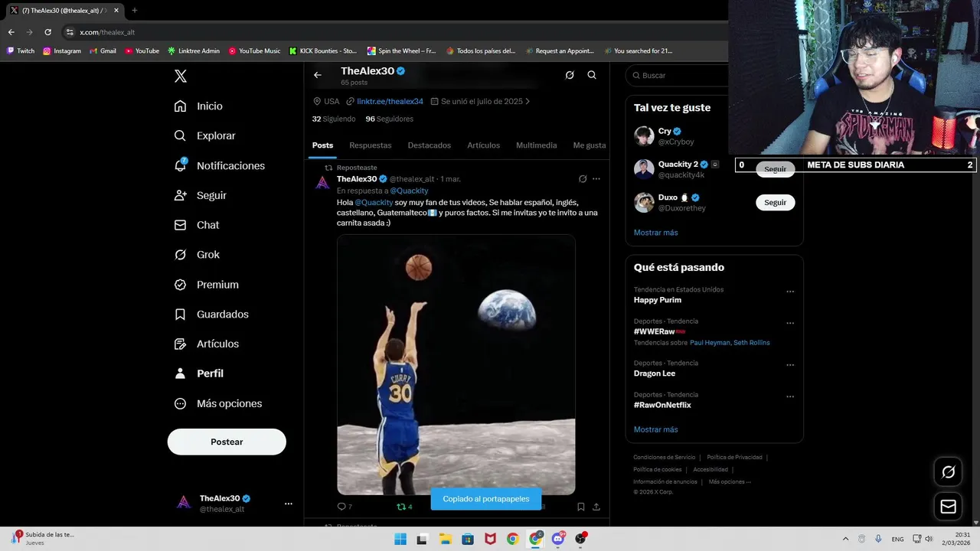Click microphone icon in system tray
980x551 pixels.
(x=878, y=539)
